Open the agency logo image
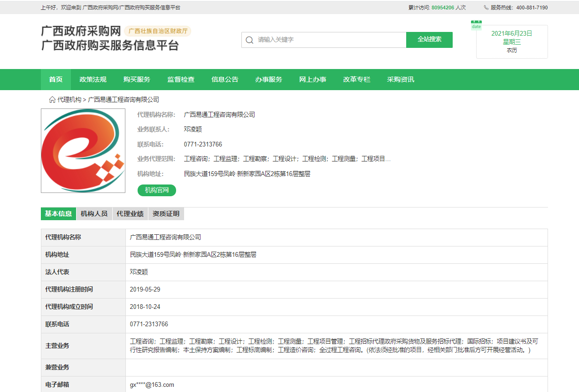 click(x=83, y=150)
